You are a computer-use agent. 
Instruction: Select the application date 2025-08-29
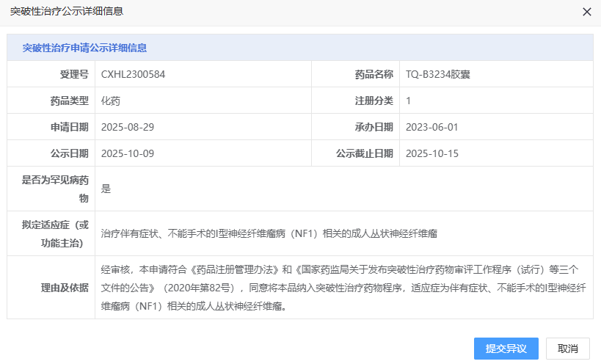[x=127, y=127]
